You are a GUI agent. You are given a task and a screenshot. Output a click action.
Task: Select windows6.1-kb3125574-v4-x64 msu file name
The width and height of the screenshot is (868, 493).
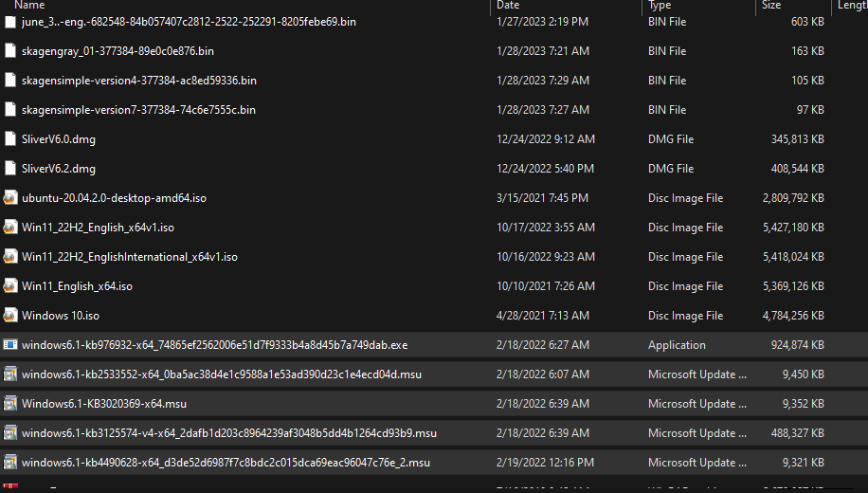[x=229, y=432]
